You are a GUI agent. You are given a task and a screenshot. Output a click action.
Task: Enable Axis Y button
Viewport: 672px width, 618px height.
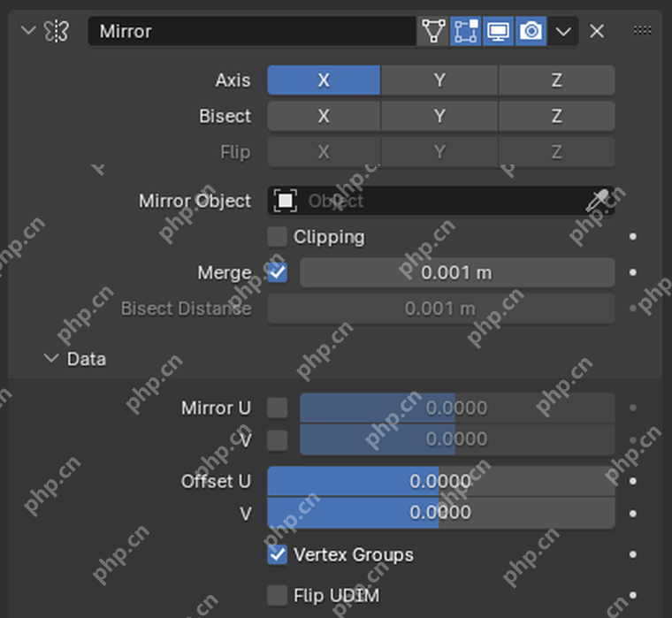(439, 80)
